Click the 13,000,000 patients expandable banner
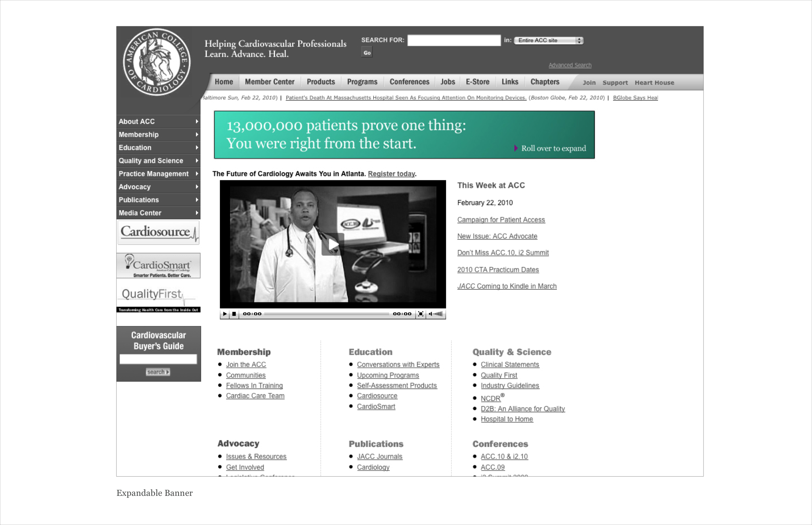 coord(404,135)
